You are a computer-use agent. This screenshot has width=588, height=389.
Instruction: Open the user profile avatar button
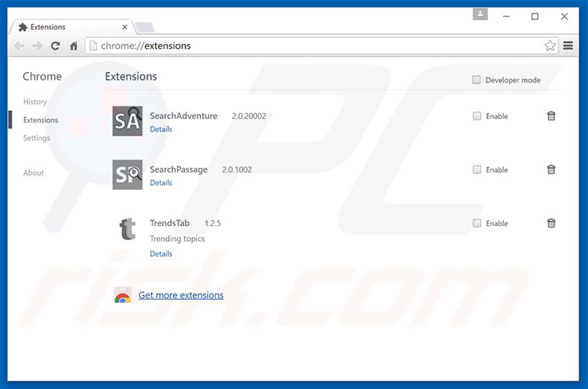480,14
